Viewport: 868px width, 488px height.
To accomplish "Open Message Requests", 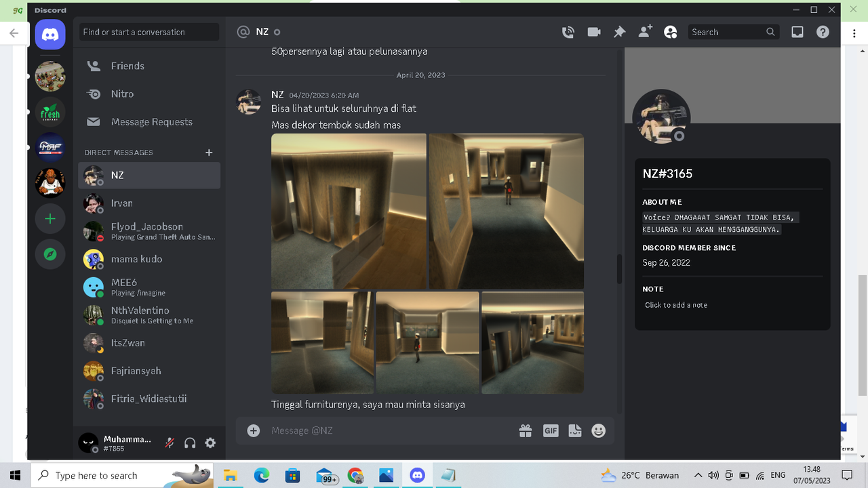I will [x=149, y=122].
